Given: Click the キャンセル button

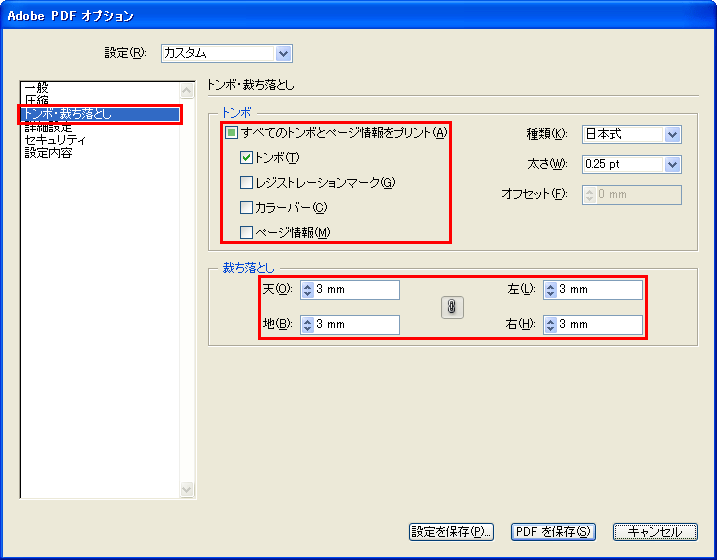Looking at the screenshot, I should click(x=655, y=532).
